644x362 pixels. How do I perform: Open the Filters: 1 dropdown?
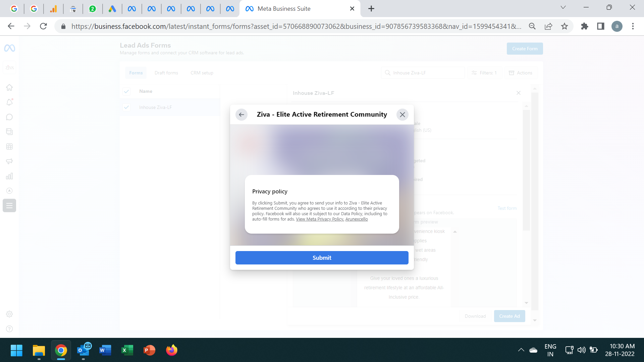pos(484,73)
